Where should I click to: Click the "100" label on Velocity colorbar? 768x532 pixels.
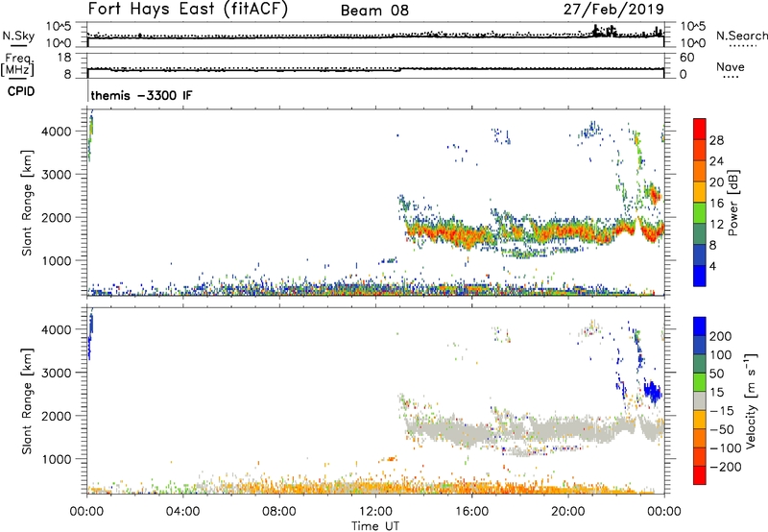click(721, 354)
